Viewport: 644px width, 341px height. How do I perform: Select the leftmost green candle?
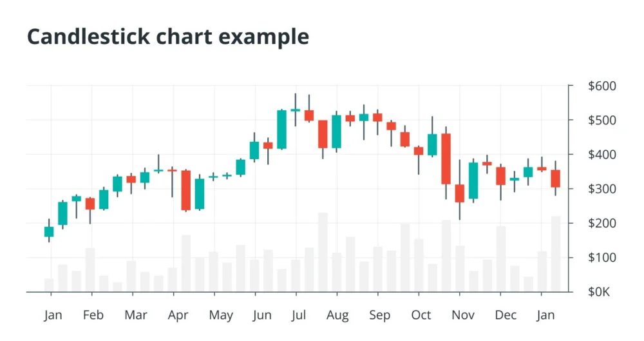pos(49,231)
